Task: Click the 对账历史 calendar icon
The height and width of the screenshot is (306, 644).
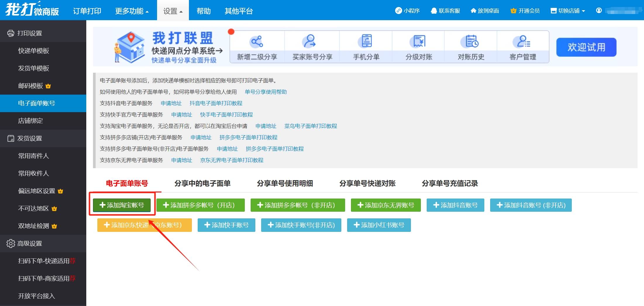Action: click(x=471, y=41)
